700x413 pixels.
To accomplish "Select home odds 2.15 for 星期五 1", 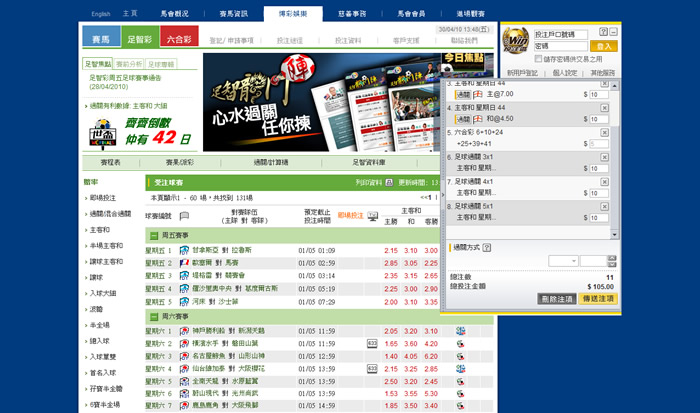I will [391, 250].
